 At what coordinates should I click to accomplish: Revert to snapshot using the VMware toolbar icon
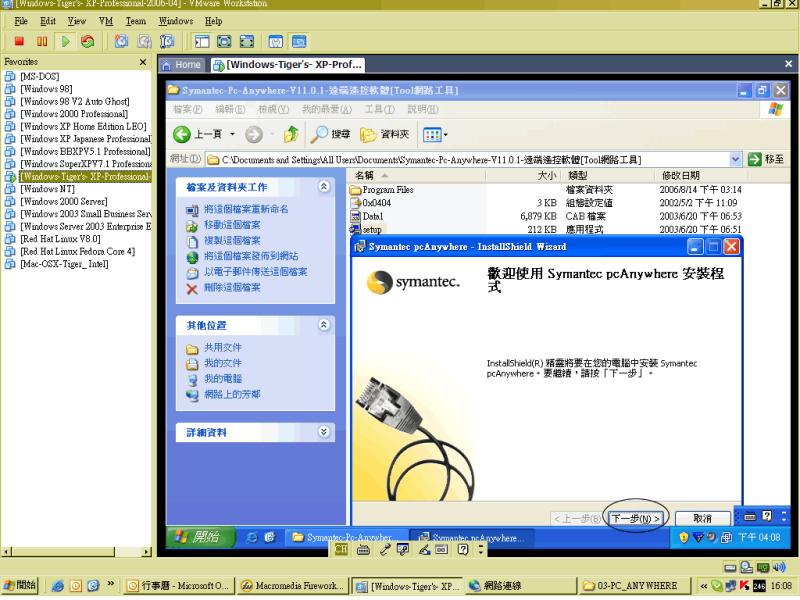click(144, 41)
